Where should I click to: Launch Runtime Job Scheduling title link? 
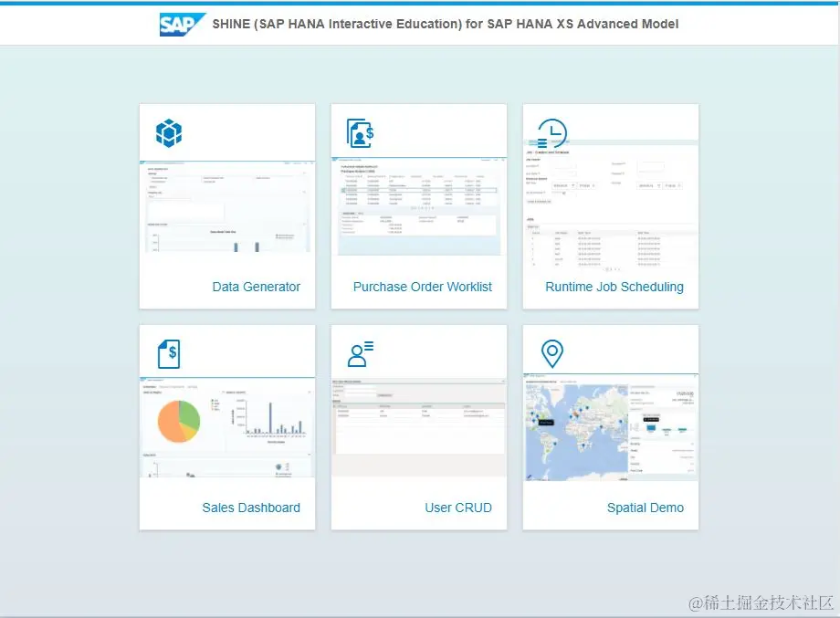614,287
